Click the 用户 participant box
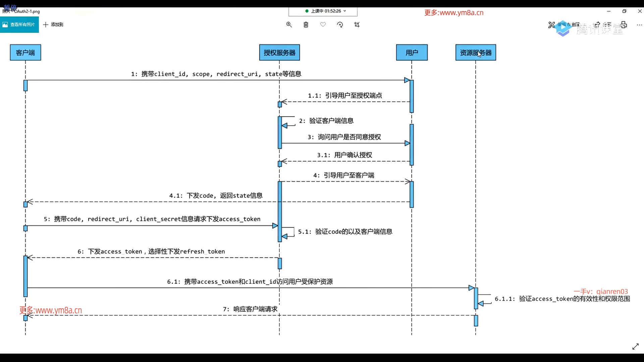This screenshot has height=362, width=644. tap(412, 53)
